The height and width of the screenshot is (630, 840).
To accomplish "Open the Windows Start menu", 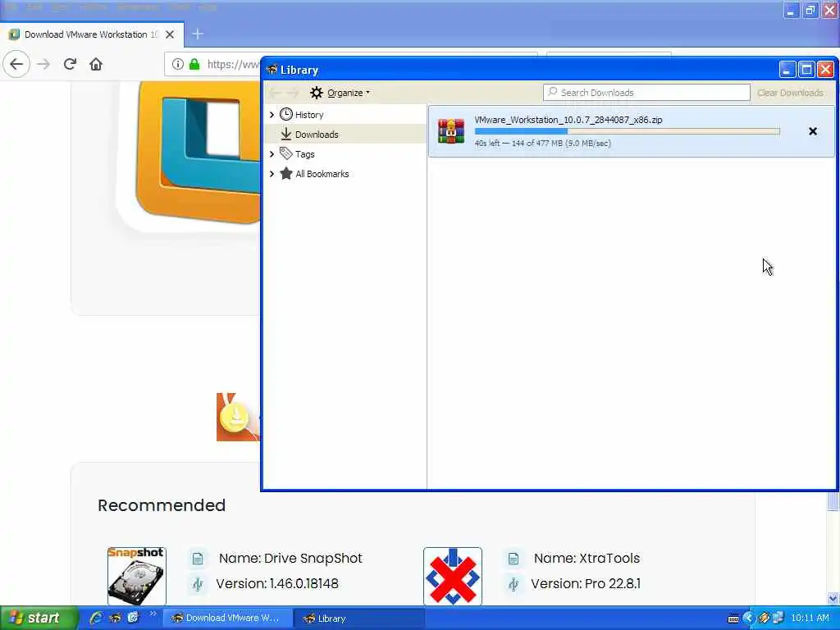I will point(39,618).
